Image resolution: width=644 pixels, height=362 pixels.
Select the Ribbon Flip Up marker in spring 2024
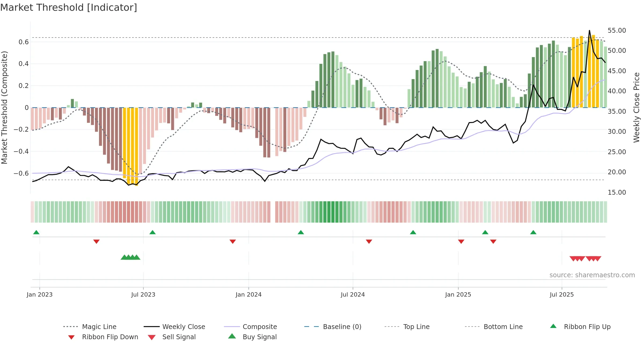[301, 232]
